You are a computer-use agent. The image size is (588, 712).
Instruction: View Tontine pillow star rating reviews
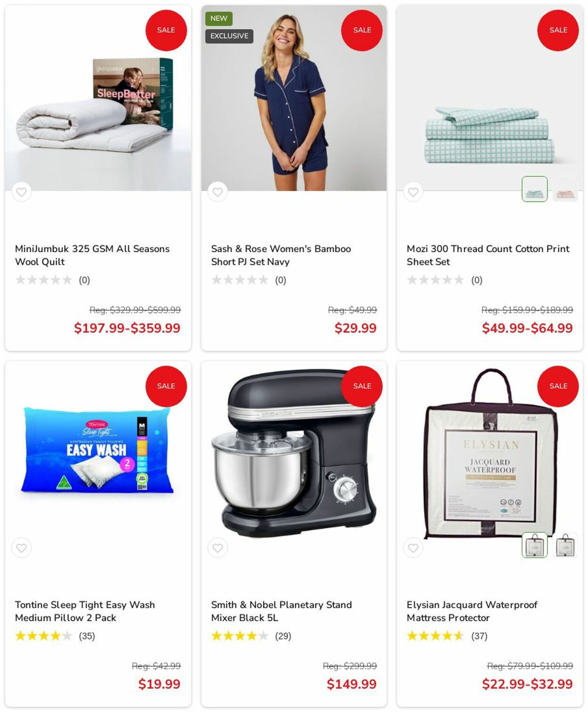[55, 636]
